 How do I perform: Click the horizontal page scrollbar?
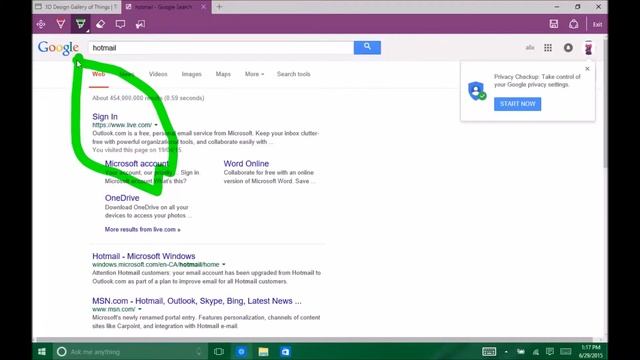point(314,340)
